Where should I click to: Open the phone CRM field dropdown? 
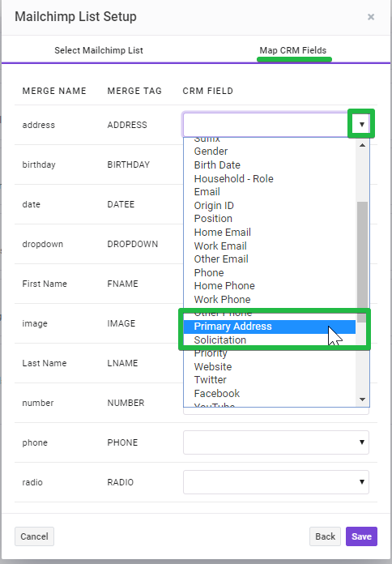tap(276, 442)
